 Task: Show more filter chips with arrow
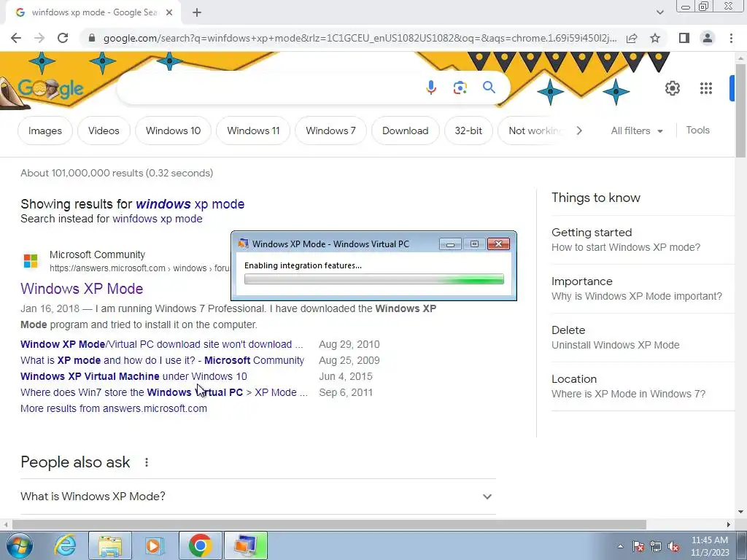click(578, 131)
